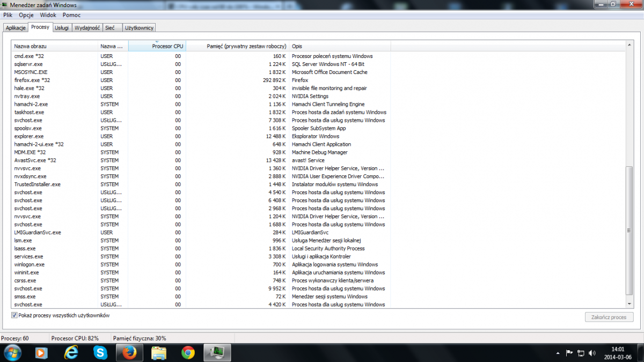
Task: Select the 'hamachi-2-ui.exe *32' process row
Action: click(x=201, y=144)
